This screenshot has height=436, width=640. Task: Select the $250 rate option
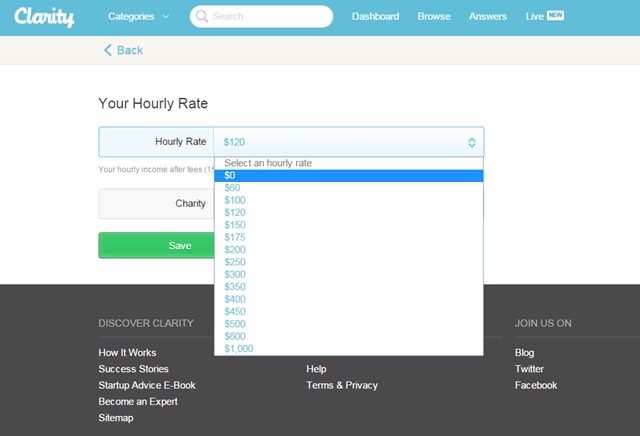(x=349, y=262)
